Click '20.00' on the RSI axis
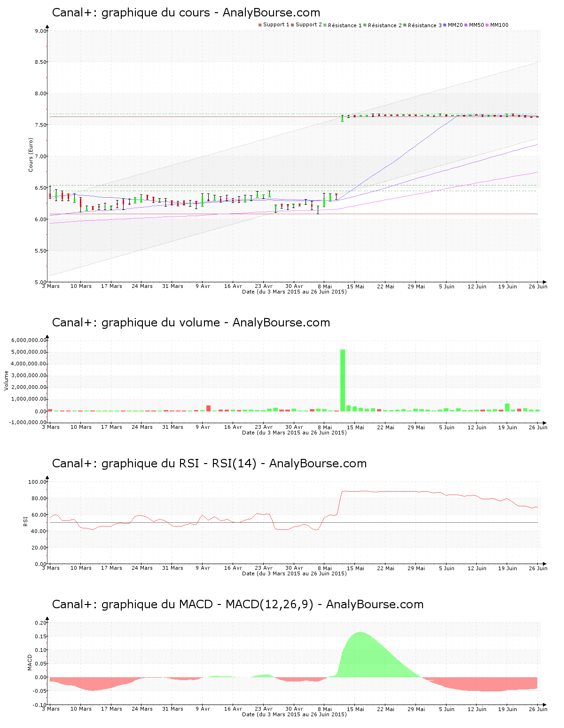 [39, 548]
